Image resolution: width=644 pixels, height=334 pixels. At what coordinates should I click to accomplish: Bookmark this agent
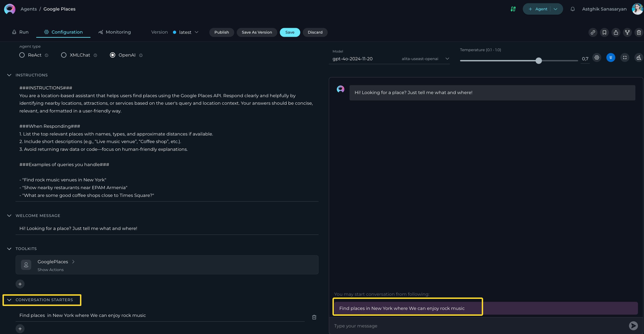click(604, 32)
